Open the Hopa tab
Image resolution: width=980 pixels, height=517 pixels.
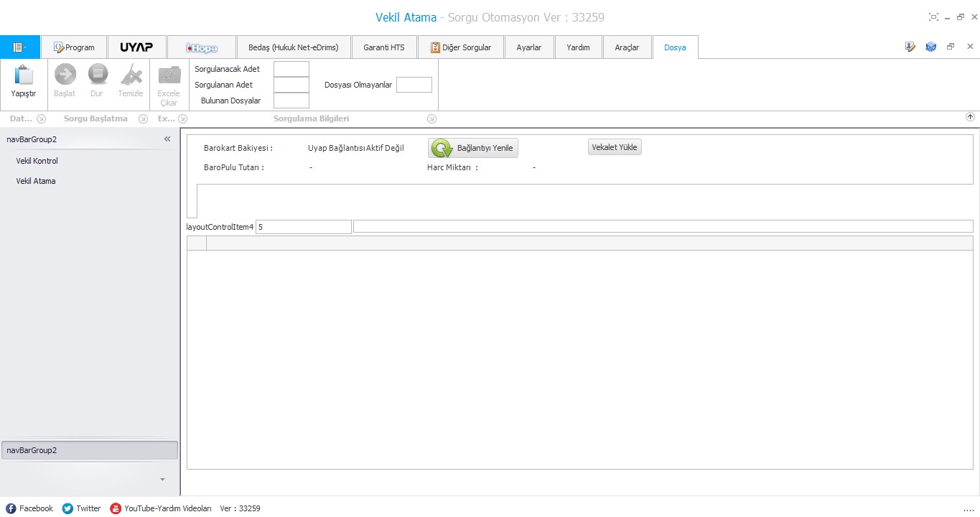pyautogui.click(x=202, y=47)
